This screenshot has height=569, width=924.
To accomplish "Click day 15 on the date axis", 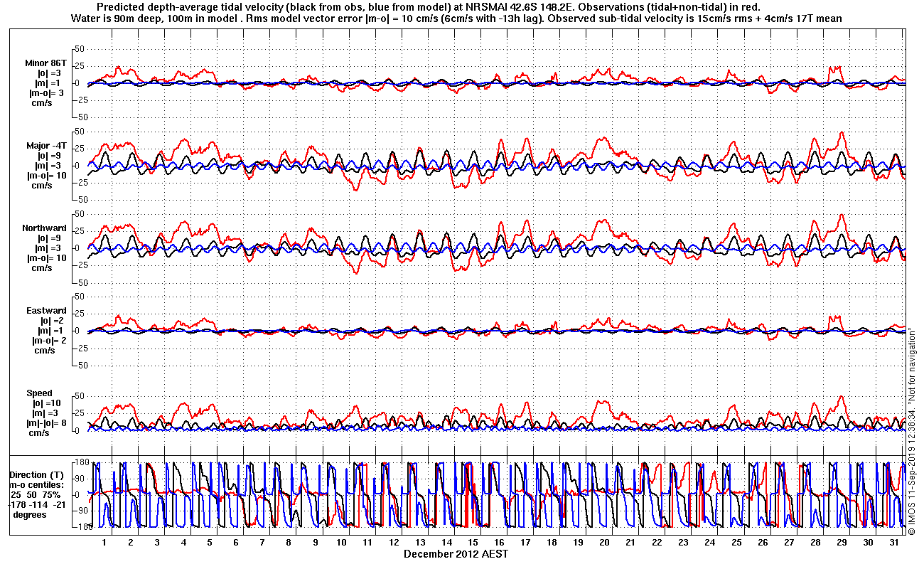I will [x=473, y=542].
